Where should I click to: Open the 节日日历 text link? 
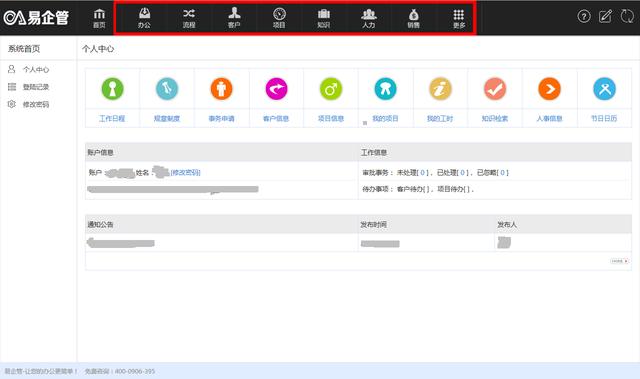click(604, 118)
